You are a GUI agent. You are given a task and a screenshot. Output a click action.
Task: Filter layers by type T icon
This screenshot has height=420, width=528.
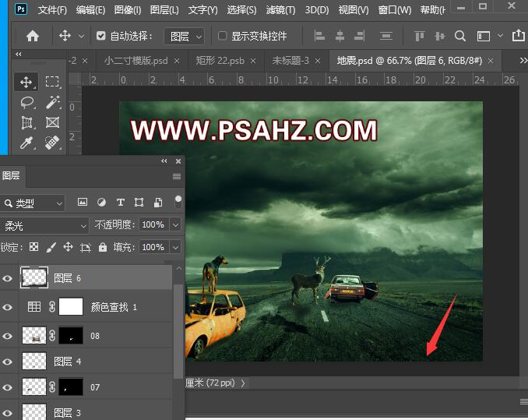[121, 202]
